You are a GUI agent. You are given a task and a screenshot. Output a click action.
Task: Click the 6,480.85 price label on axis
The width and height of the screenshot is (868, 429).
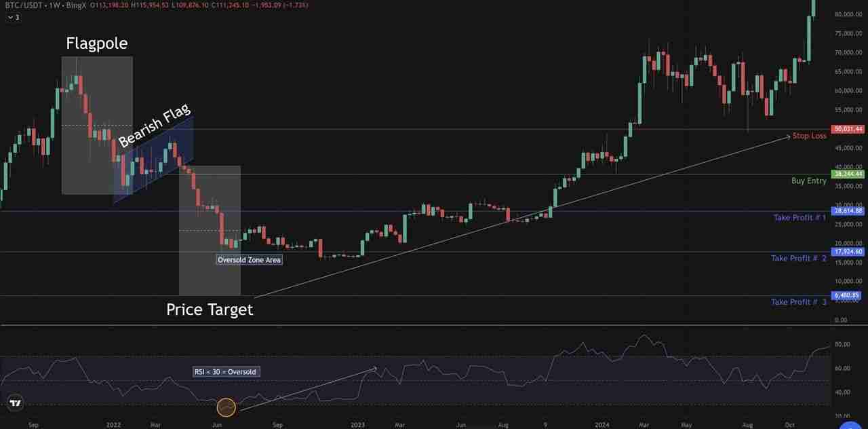pyautogui.click(x=848, y=295)
